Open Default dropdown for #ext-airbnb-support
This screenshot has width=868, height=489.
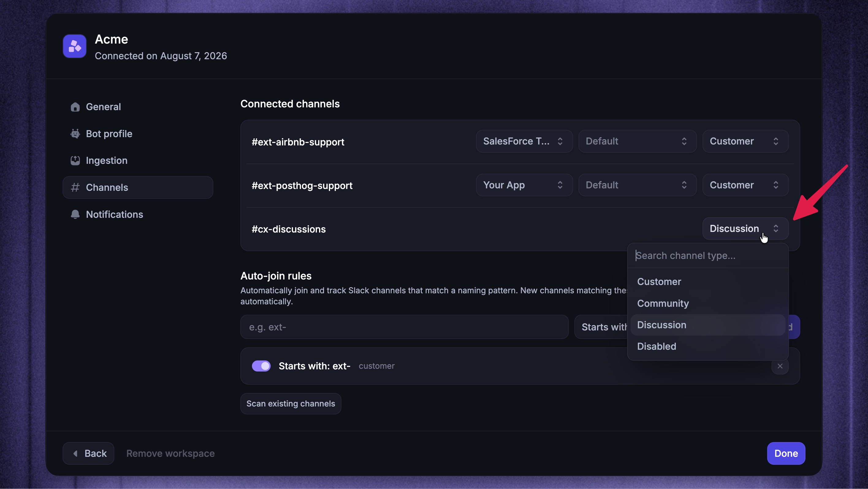click(637, 141)
